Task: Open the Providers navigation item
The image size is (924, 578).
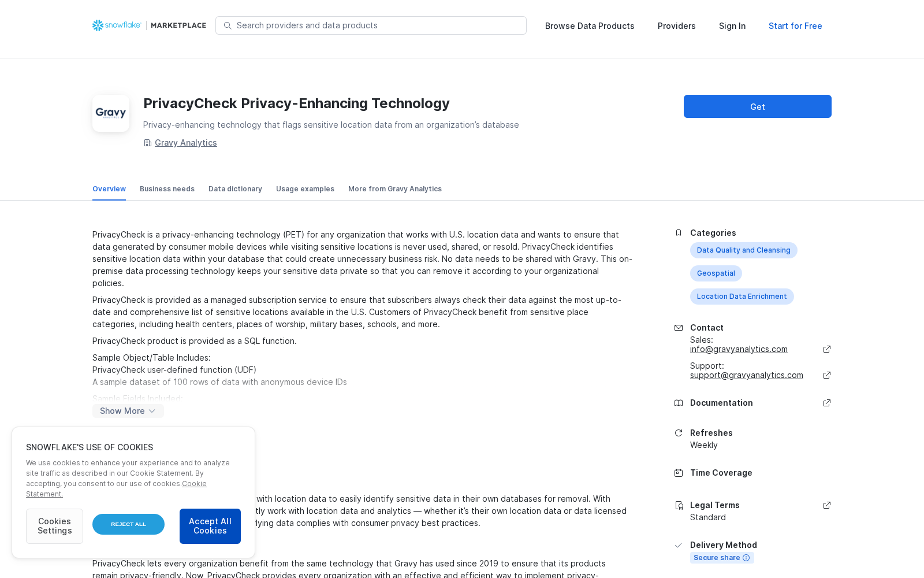Action: point(677,26)
